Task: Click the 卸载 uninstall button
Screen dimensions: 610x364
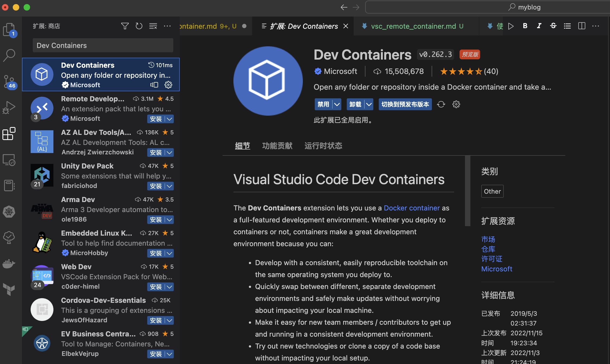Action: point(355,104)
